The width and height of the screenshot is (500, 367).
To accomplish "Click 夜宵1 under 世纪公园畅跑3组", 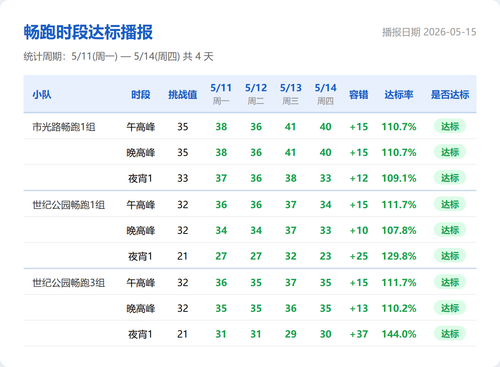I will (141, 334).
